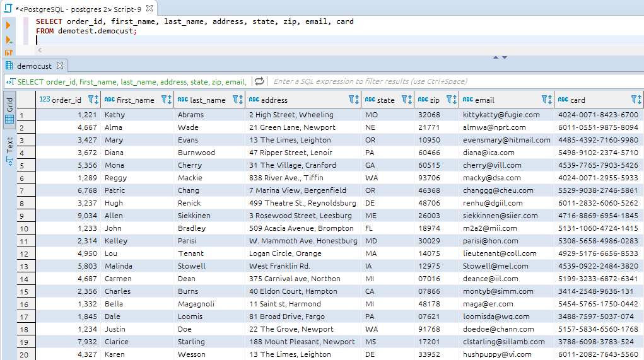Viewport: 644px width, 360px height.
Task: Collapse editor with the up arrow on divider
Action: [496, 57]
